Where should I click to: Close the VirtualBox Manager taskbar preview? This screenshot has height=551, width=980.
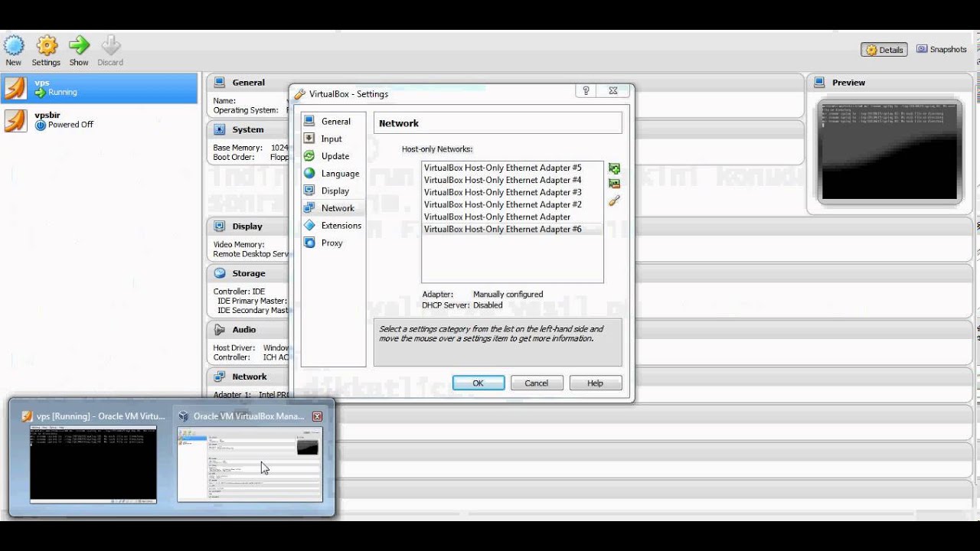[317, 416]
